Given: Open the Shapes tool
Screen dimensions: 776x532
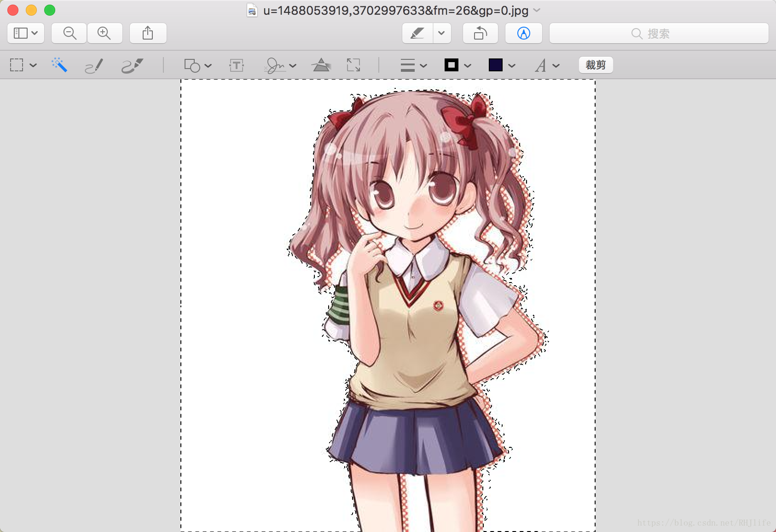Looking at the screenshot, I should (x=192, y=65).
